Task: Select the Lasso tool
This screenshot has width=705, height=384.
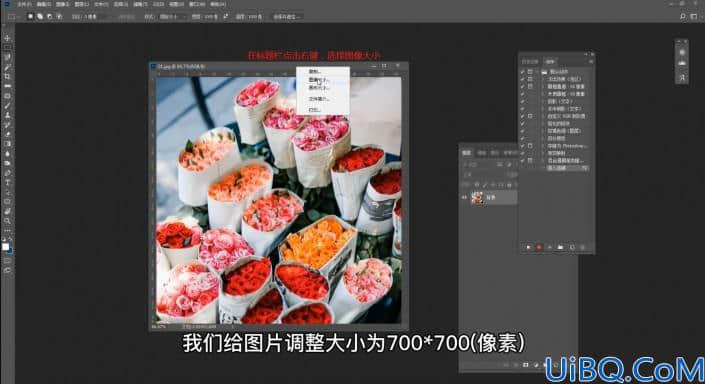Action: tap(7, 57)
